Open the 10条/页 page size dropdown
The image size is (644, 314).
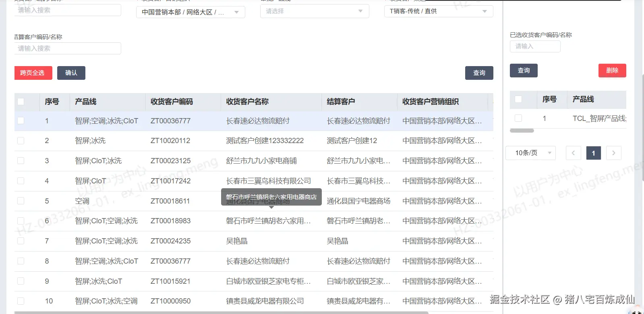(x=530, y=153)
